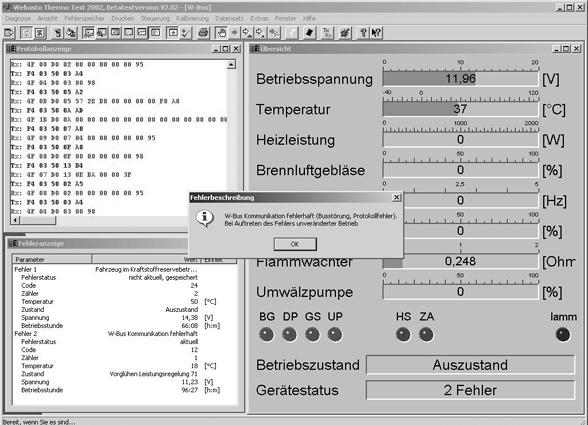Click the Umwälzpumpe value bar showing 0
The image size is (588, 425).
click(460, 292)
